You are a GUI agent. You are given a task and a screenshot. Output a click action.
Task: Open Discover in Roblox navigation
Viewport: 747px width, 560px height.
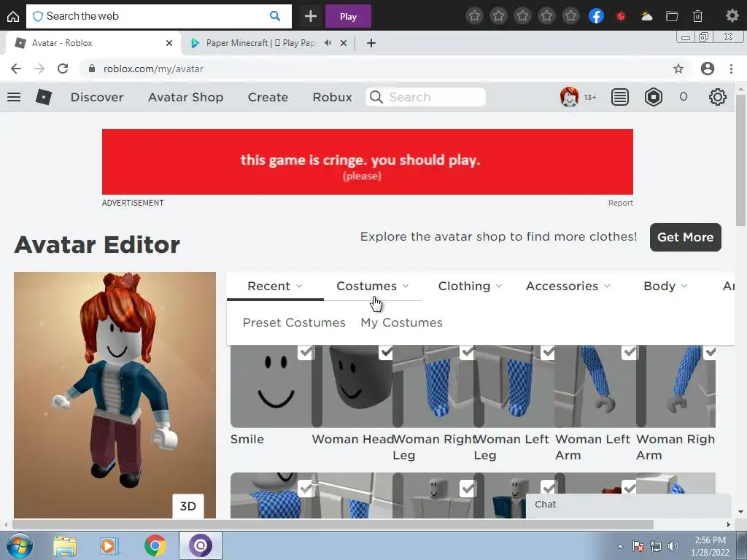point(97,97)
